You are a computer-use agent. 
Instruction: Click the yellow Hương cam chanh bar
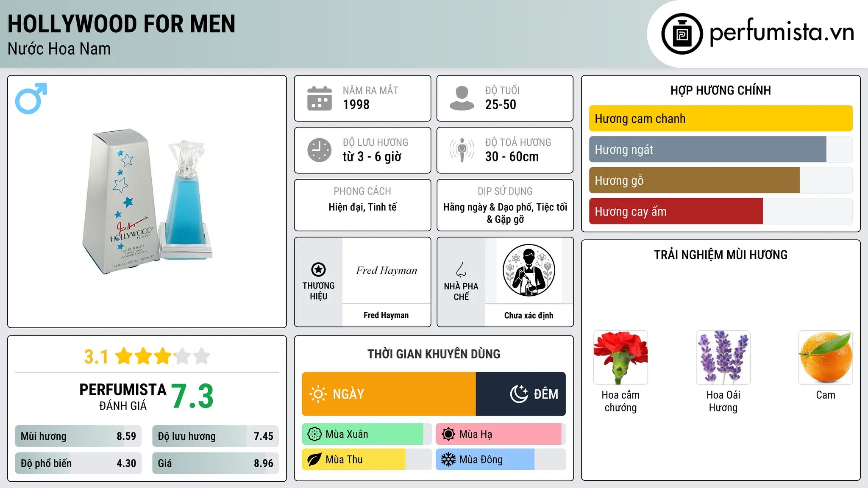point(721,119)
